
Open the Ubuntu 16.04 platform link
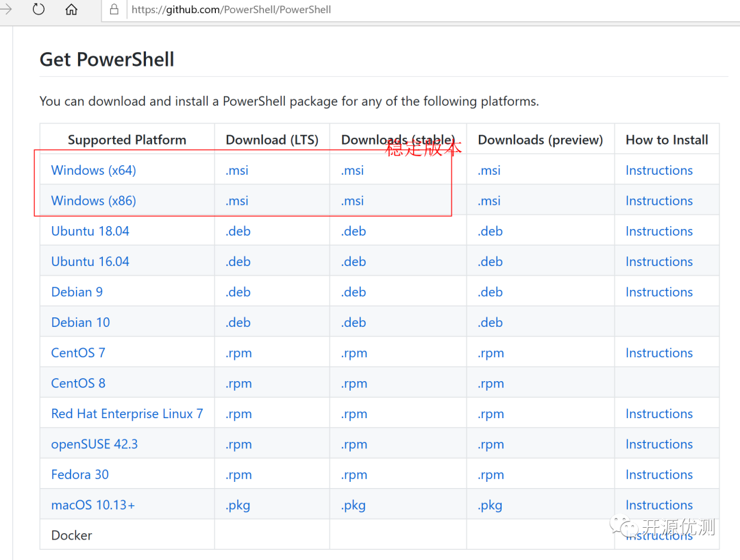click(x=90, y=262)
